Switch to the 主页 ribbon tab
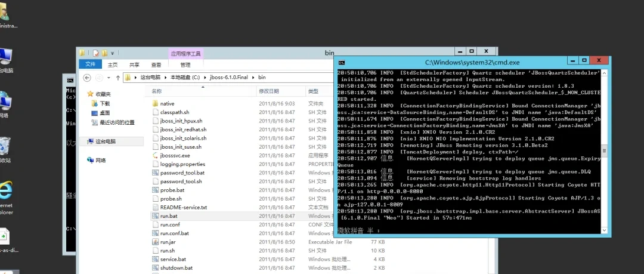 tap(113, 64)
